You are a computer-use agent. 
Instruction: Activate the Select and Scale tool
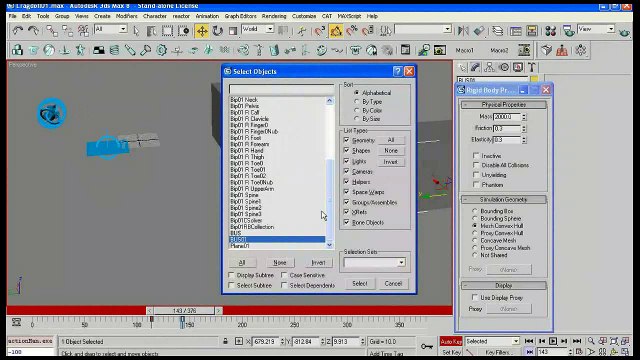pos(233,31)
